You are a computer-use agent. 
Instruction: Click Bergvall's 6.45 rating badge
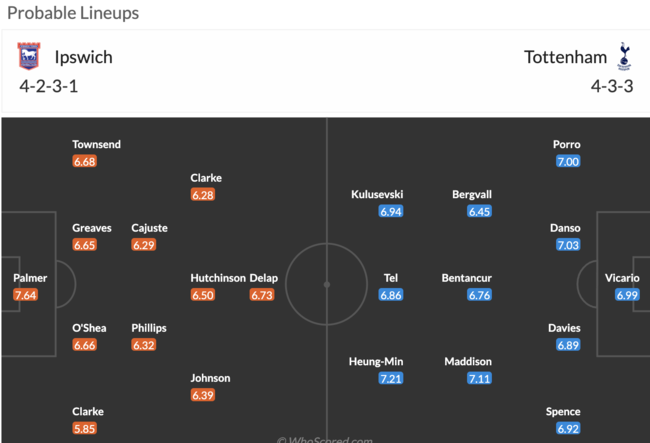(x=479, y=211)
